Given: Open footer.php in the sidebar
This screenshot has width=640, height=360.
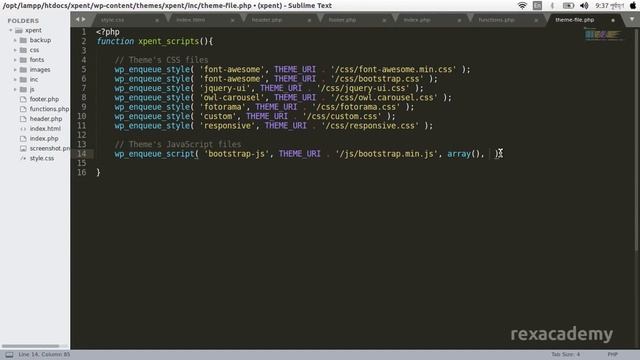Looking at the screenshot, I should click(x=44, y=99).
